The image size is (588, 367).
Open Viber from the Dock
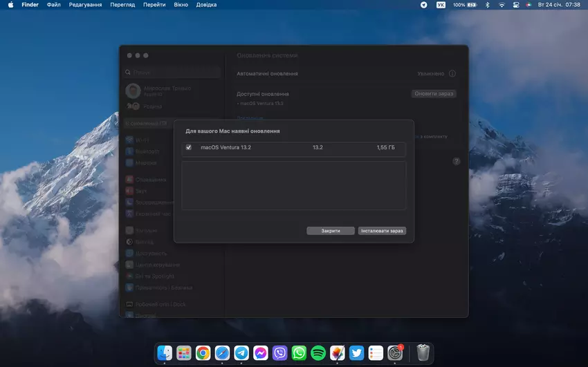(279, 353)
